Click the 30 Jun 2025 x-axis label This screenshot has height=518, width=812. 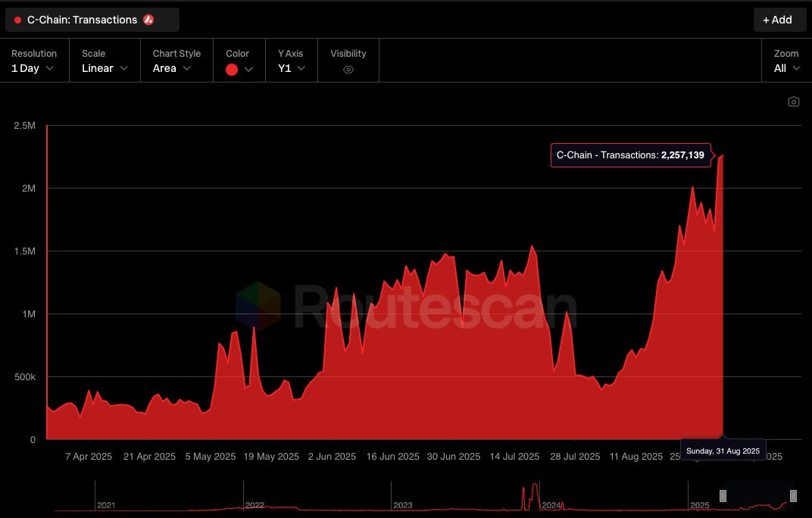point(454,457)
